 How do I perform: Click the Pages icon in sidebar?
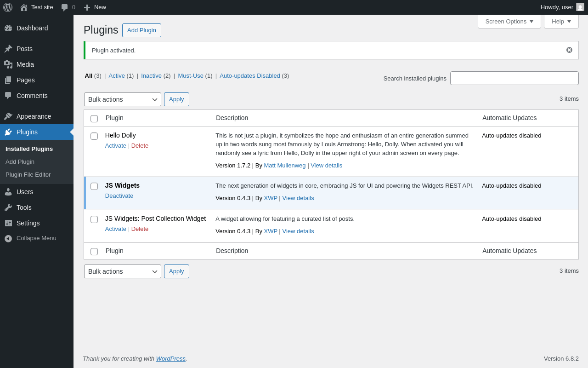(x=8, y=80)
